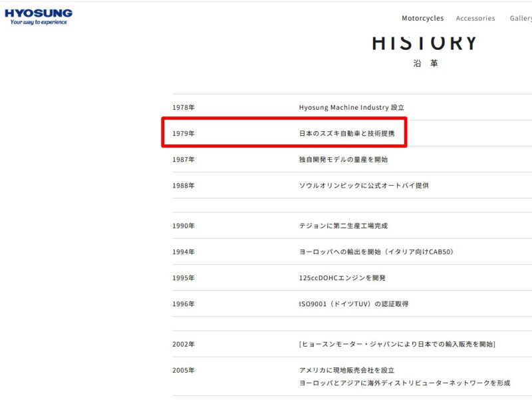
Task: Select the 1994年 year label
Action: pyautogui.click(x=184, y=252)
